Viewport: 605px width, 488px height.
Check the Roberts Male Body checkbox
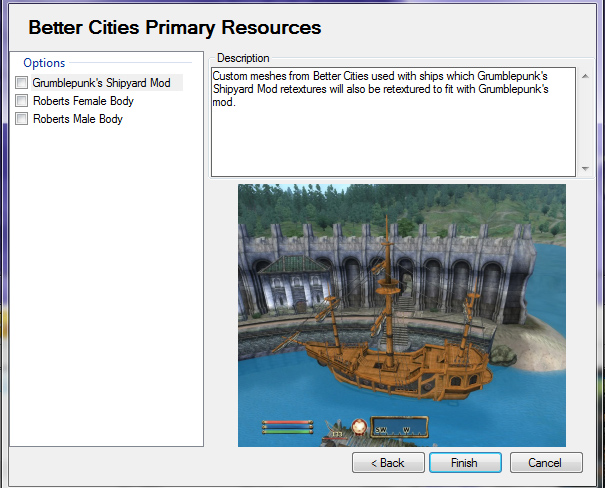[x=21, y=119]
